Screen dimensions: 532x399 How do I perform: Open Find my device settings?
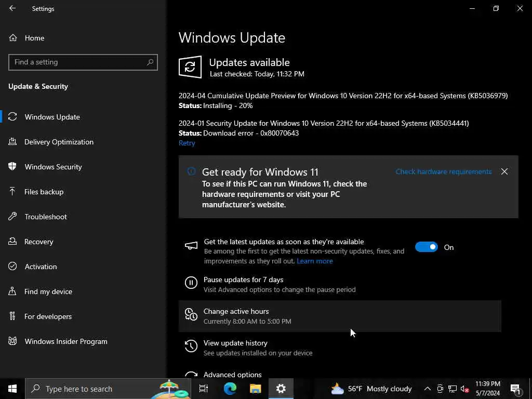pyautogui.click(x=48, y=291)
